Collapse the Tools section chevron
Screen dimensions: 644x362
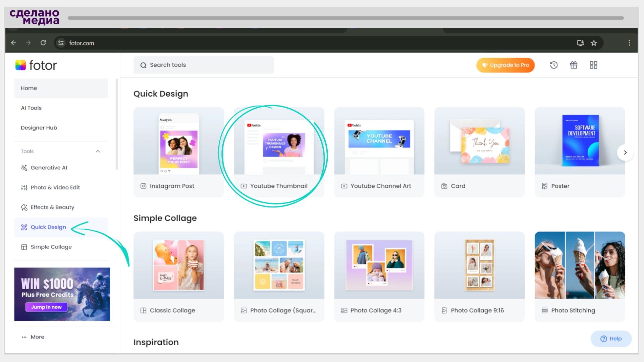tap(98, 151)
